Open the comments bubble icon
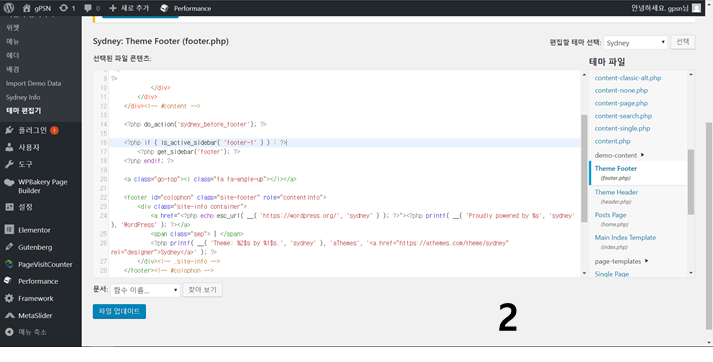The image size is (713, 362). click(x=92, y=8)
